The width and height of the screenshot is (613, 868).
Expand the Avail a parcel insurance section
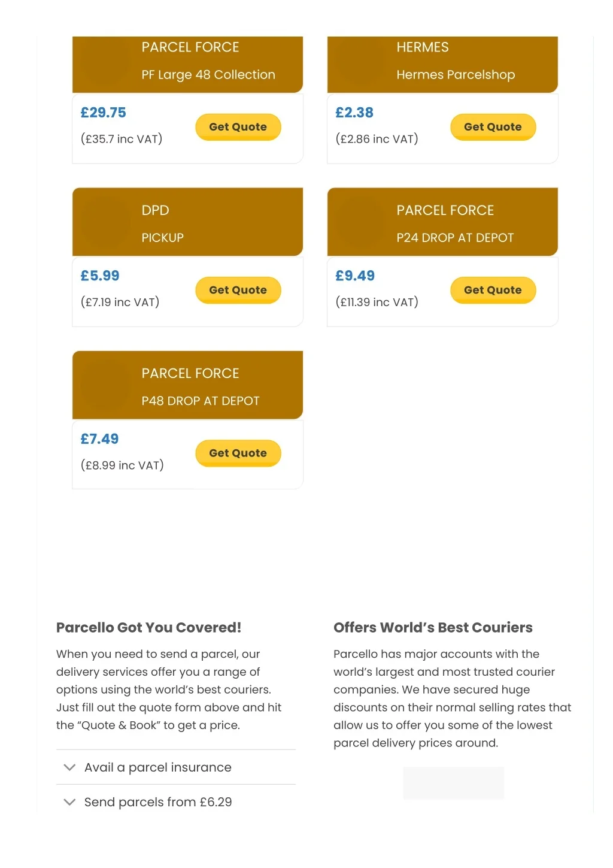click(157, 767)
